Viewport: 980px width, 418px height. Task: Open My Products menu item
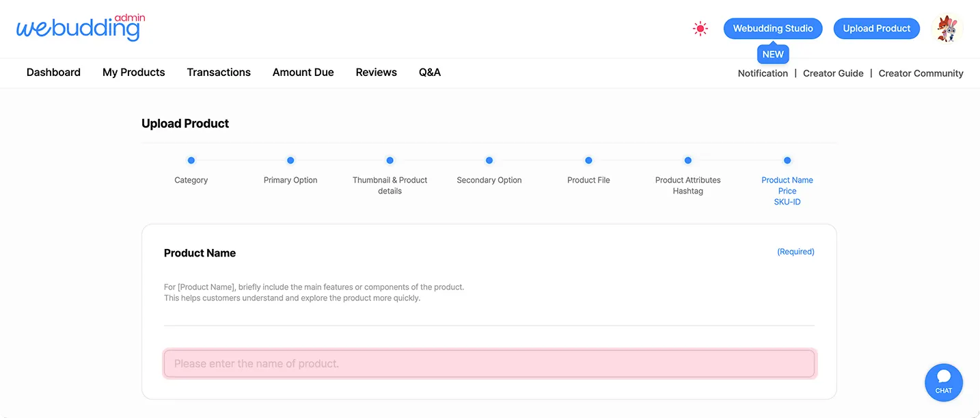click(134, 73)
